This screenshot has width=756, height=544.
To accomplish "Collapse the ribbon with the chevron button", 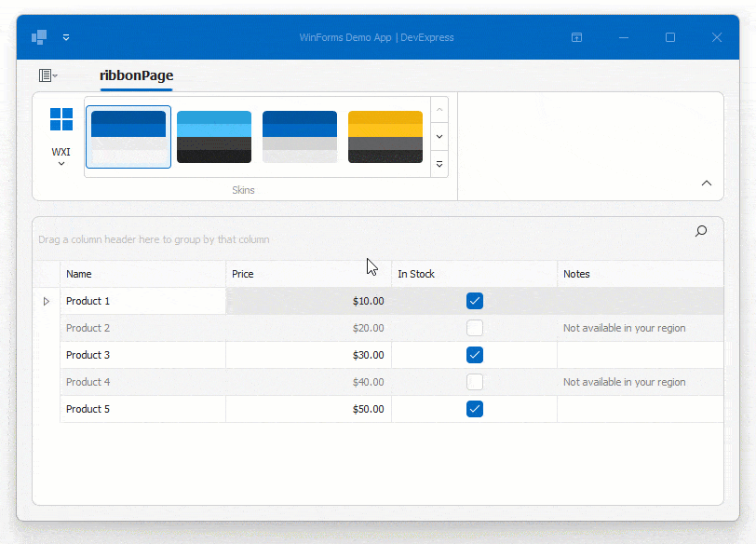I will point(707,183).
